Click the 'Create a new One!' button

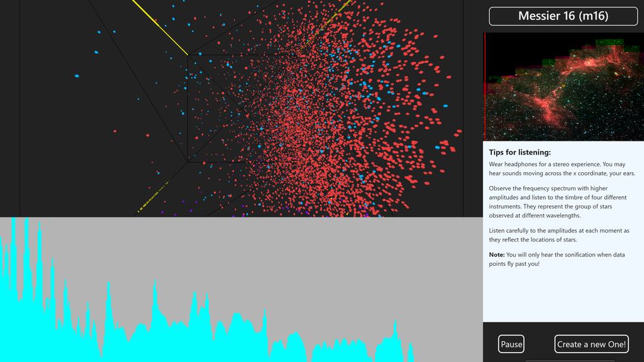point(591,344)
